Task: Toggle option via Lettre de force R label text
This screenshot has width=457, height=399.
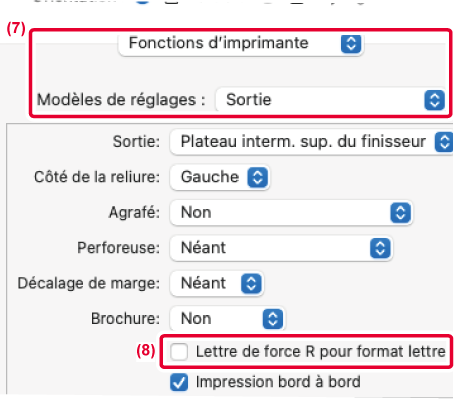Action: pos(321,352)
